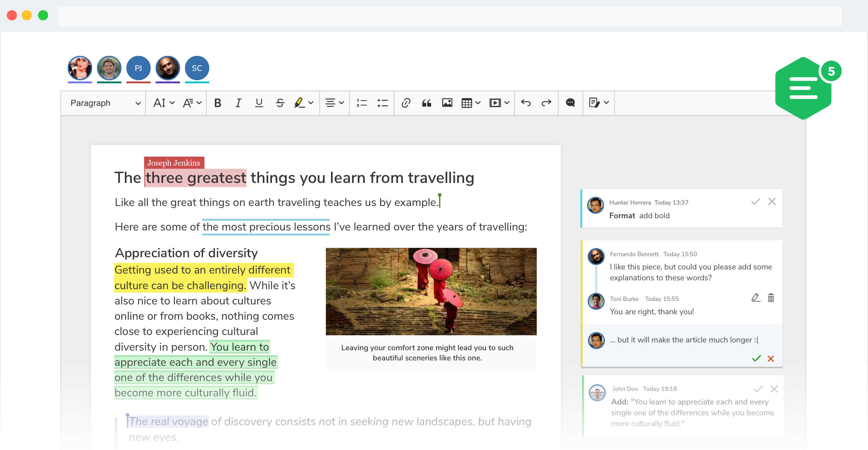This screenshot has height=450, width=868.
Task: Accept John Doe's add suggestion
Action: tap(758, 389)
